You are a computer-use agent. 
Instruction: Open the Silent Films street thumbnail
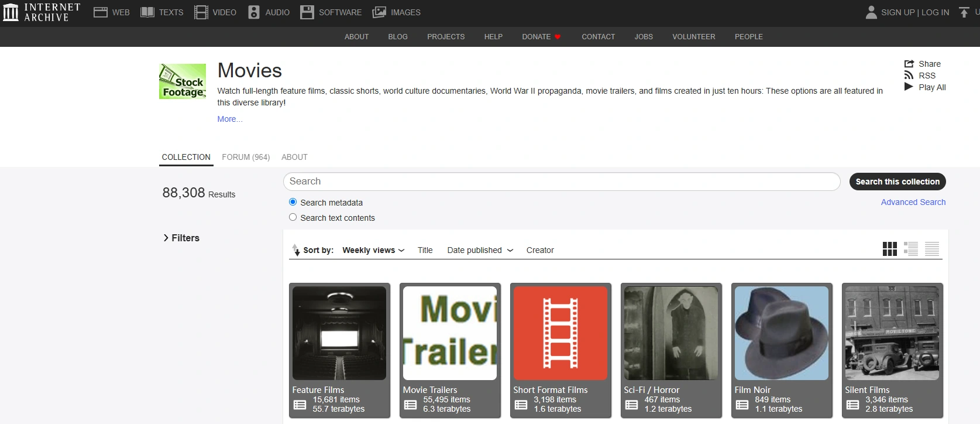point(892,333)
